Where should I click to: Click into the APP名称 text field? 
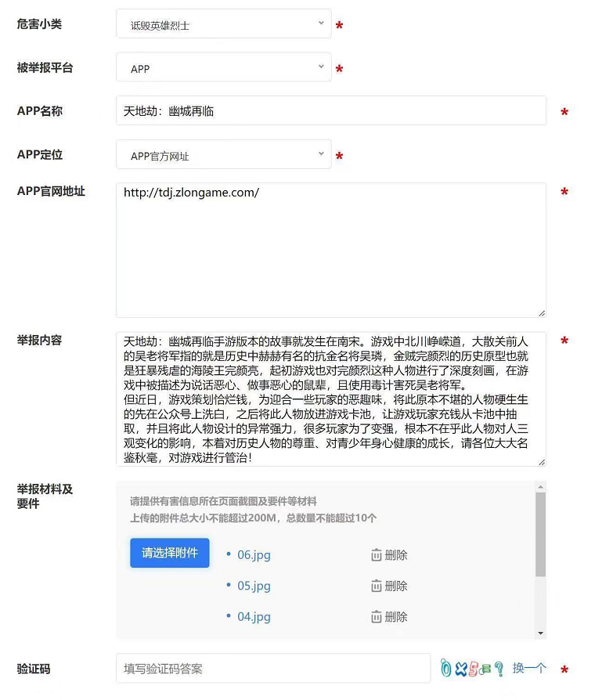click(x=330, y=110)
